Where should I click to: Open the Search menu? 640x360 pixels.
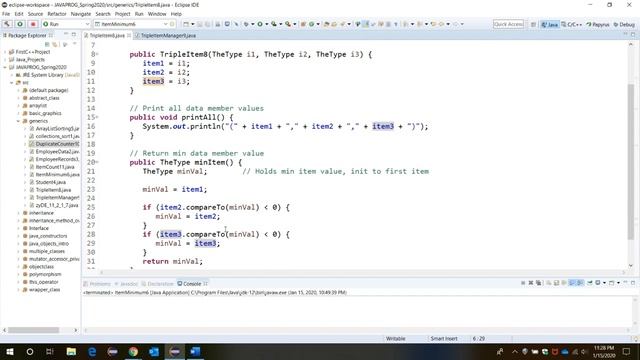(x=103, y=14)
